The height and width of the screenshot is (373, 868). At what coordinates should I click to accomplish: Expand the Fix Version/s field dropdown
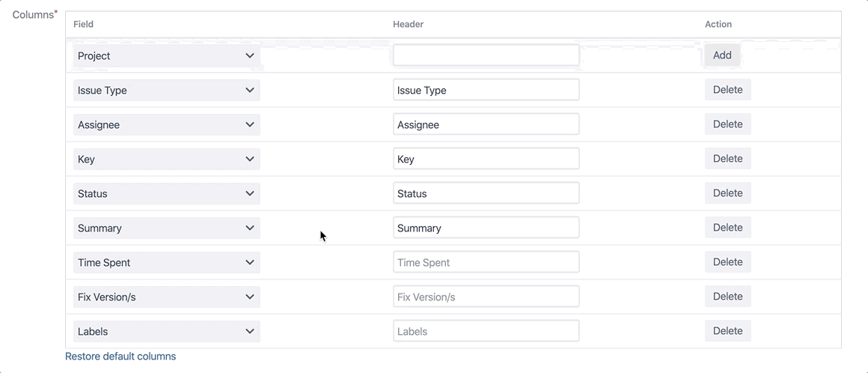tap(166, 297)
